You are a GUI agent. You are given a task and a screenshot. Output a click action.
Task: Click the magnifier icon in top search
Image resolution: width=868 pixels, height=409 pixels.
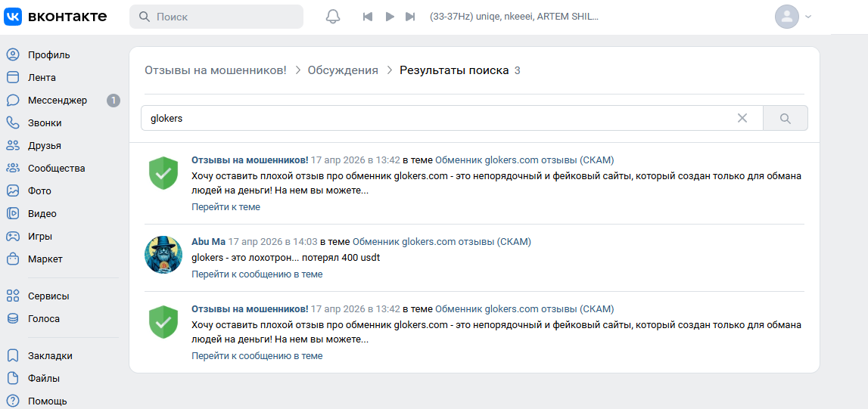click(x=145, y=17)
